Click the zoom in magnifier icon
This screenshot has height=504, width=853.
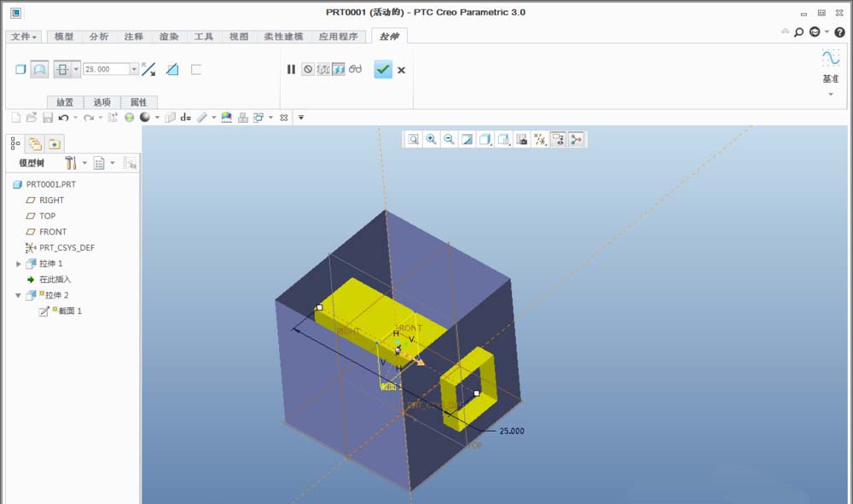(x=432, y=140)
